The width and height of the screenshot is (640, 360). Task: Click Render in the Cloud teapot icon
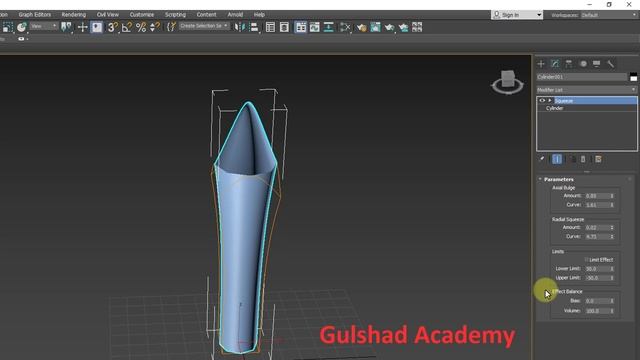pos(403,27)
